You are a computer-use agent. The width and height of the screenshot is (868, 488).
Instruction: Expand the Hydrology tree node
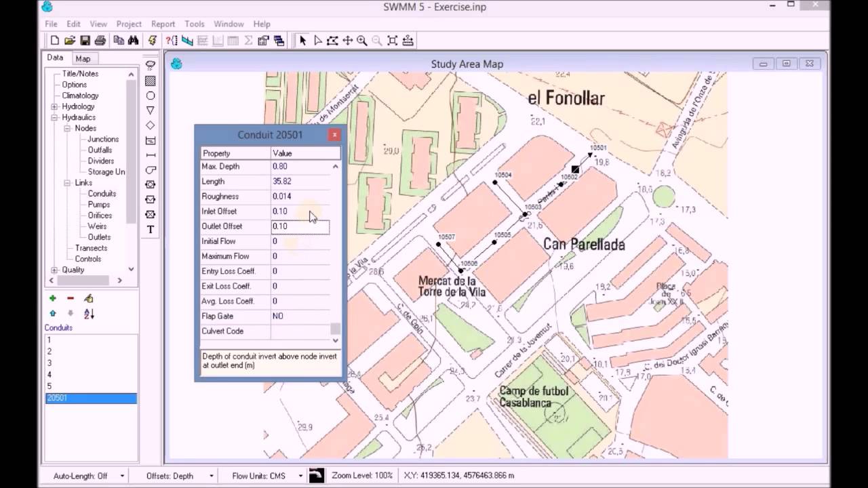tap(54, 106)
